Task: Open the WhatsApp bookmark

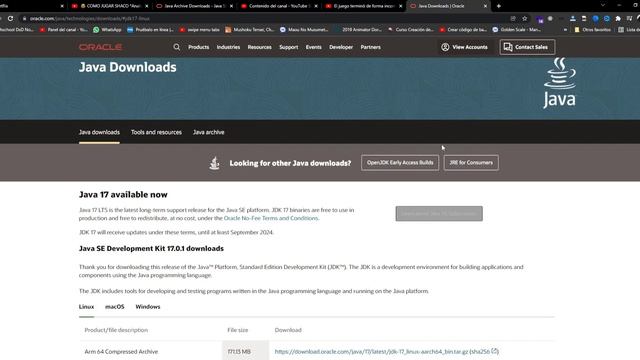Action: coord(107,29)
